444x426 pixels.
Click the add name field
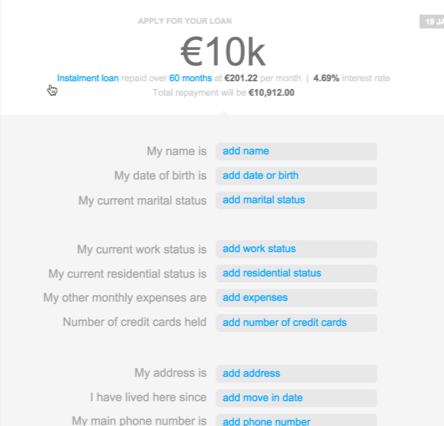coord(296,151)
